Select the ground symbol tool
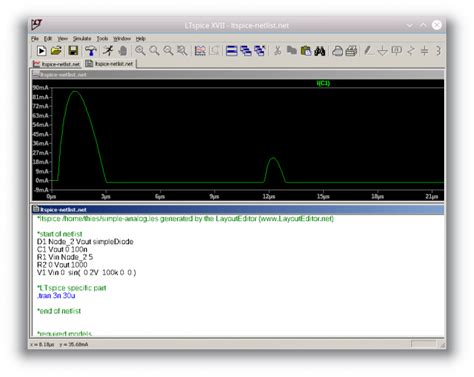The width and height of the screenshot is (474, 377). point(382,51)
